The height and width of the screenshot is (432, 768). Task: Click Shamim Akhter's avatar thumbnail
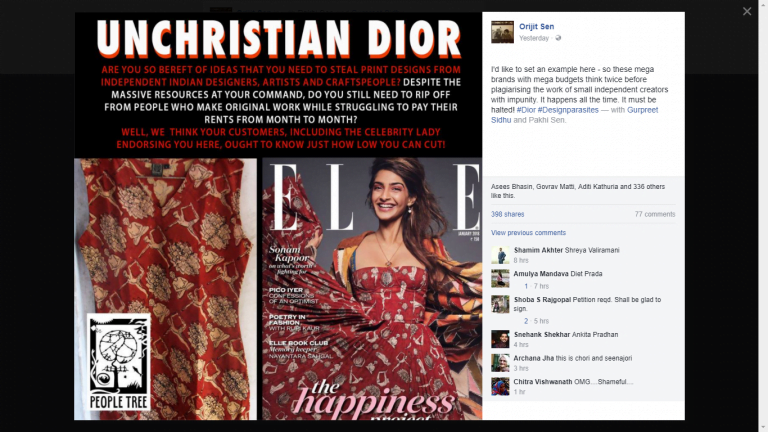[x=500, y=255]
